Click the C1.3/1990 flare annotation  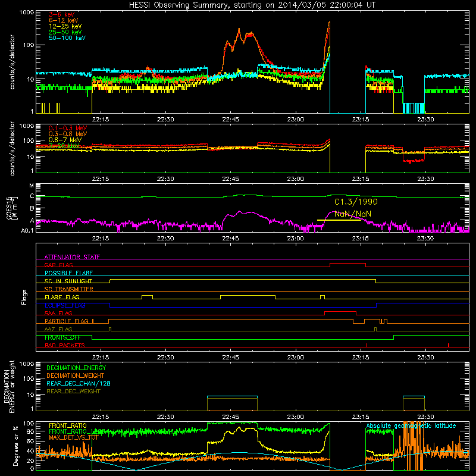pyautogui.click(x=356, y=202)
